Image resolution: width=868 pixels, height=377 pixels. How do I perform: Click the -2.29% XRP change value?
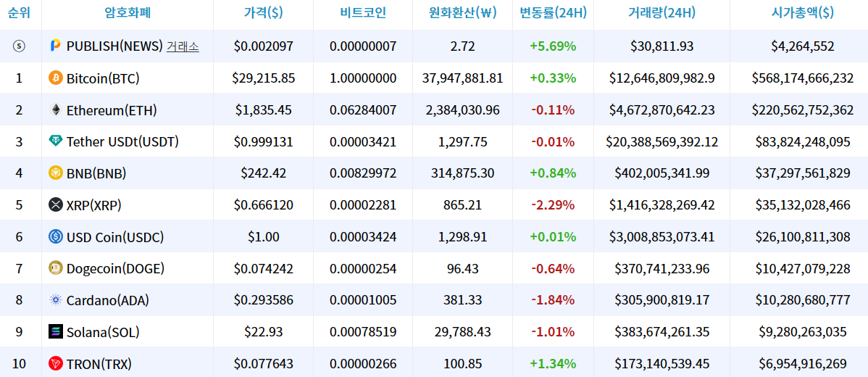click(x=553, y=205)
